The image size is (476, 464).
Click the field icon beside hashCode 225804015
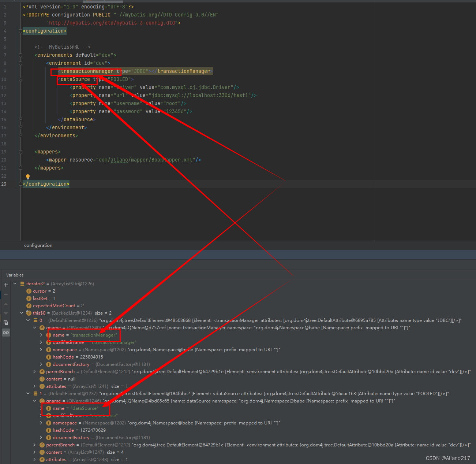click(x=49, y=357)
